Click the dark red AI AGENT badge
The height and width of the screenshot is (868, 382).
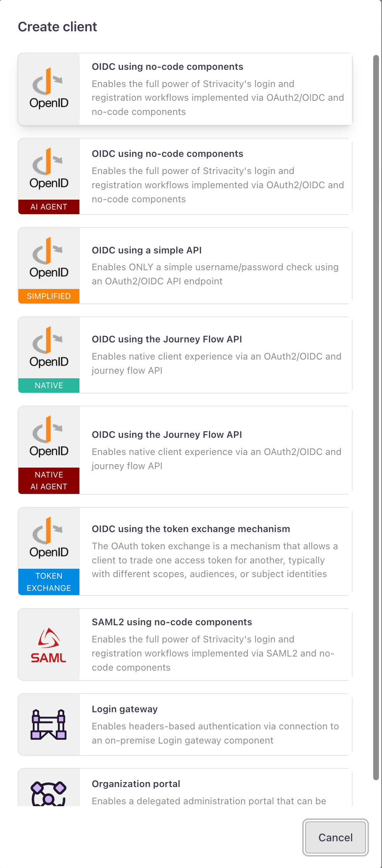coord(49,207)
